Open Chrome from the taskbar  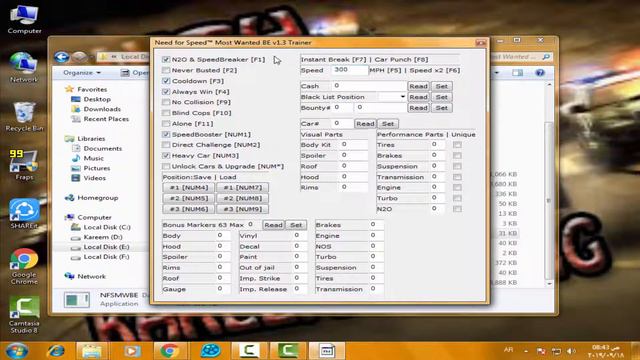click(170, 351)
